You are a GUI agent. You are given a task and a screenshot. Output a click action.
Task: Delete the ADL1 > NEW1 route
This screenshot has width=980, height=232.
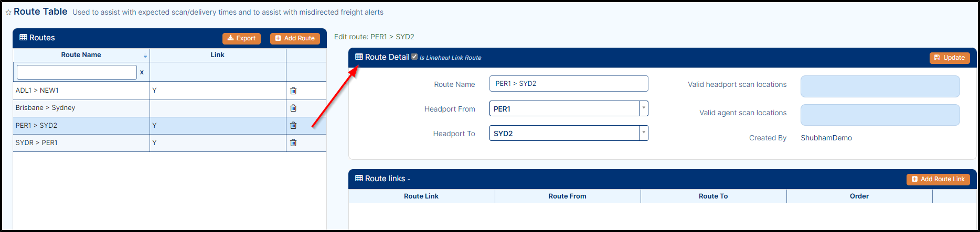click(293, 91)
